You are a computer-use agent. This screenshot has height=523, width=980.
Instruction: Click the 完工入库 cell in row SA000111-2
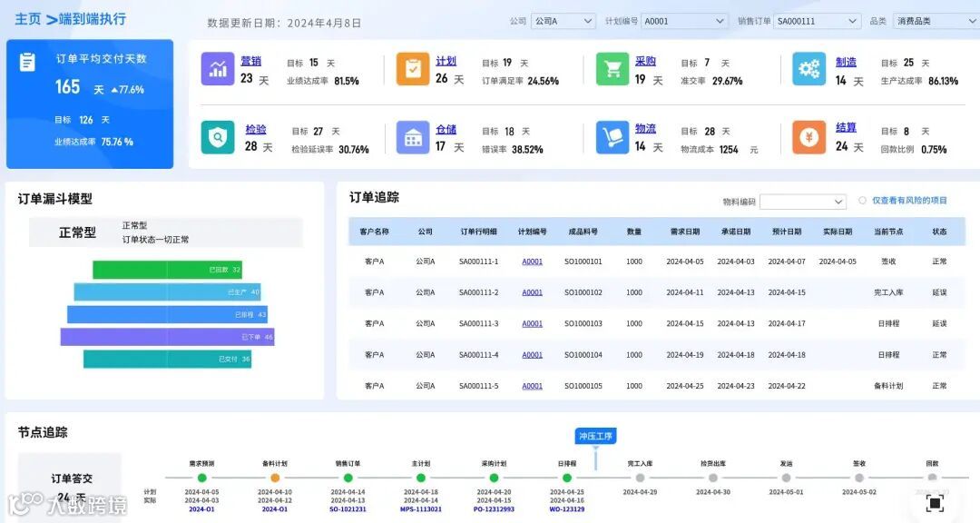[888, 292]
